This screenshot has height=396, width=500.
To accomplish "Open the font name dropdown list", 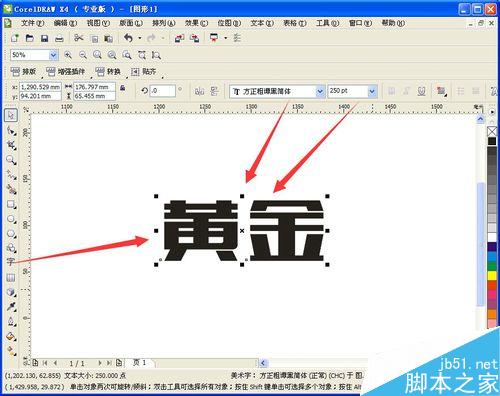I will pyautogui.click(x=320, y=91).
